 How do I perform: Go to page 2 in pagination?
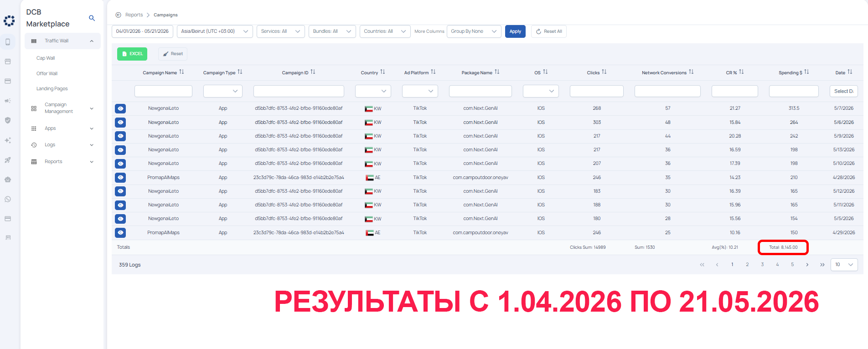tap(747, 265)
